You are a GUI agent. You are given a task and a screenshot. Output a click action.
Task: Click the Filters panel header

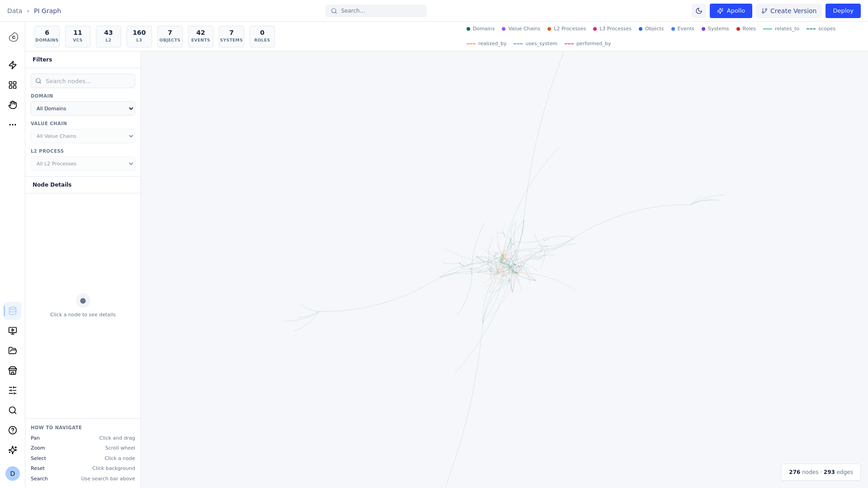pyautogui.click(x=83, y=60)
